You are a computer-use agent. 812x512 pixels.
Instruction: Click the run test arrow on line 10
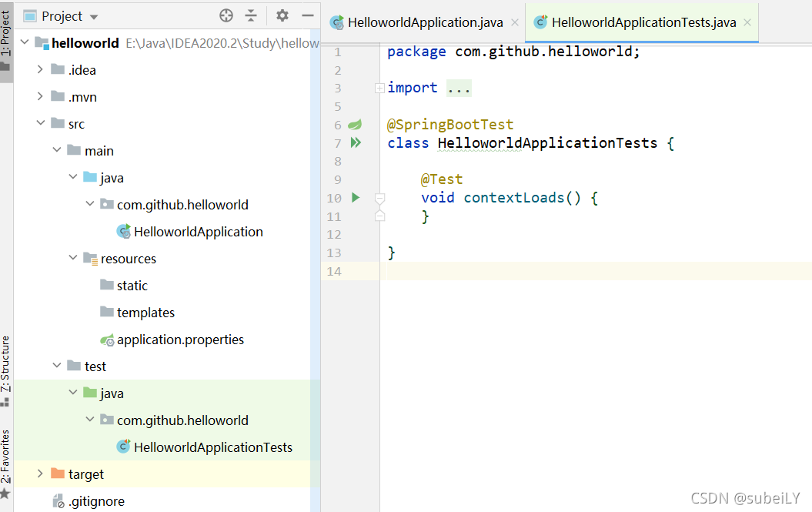point(356,197)
